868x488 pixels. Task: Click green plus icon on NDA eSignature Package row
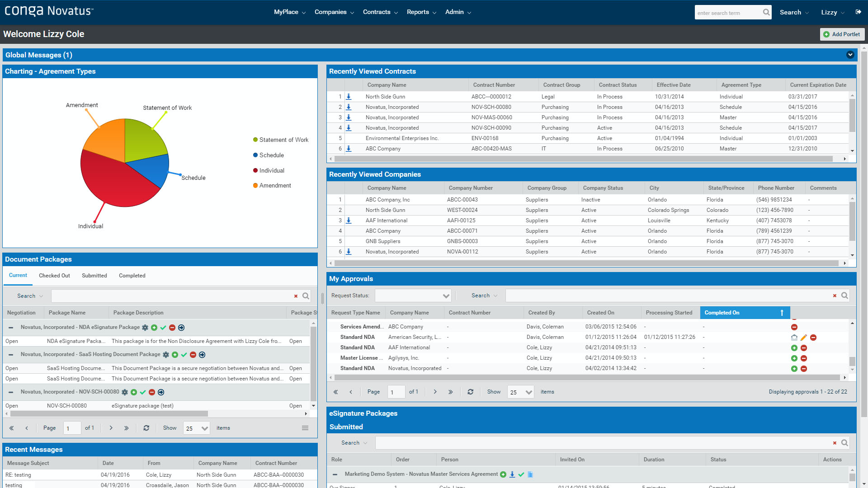pyautogui.click(x=154, y=328)
